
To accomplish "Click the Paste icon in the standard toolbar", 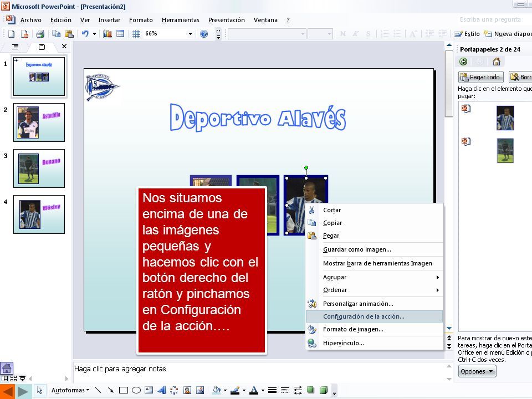I will (69, 34).
